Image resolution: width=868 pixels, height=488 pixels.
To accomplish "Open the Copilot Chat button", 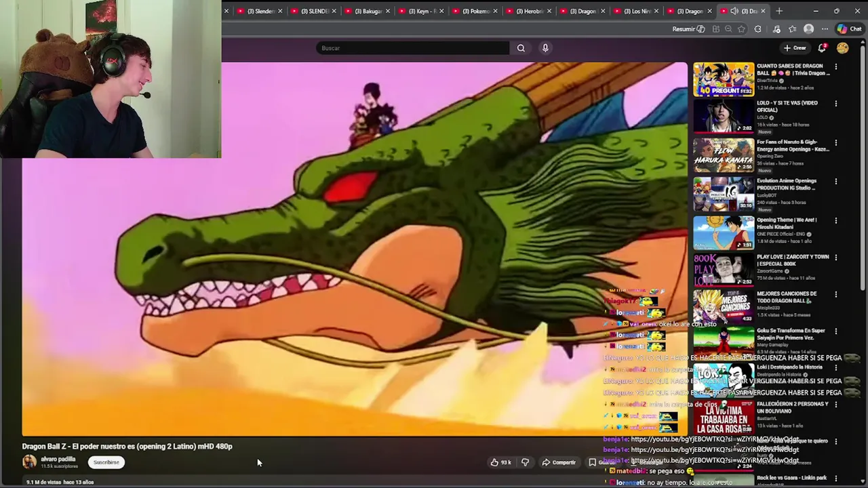I will (x=848, y=29).
